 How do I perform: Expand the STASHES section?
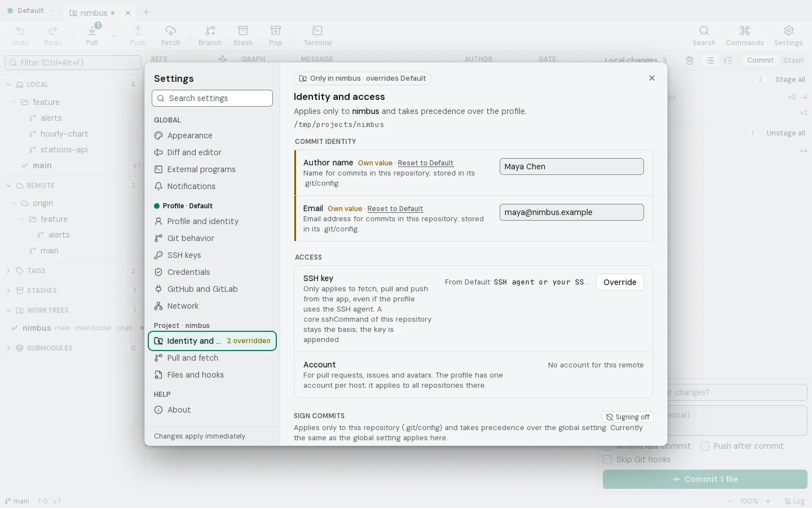click(8, 291)
